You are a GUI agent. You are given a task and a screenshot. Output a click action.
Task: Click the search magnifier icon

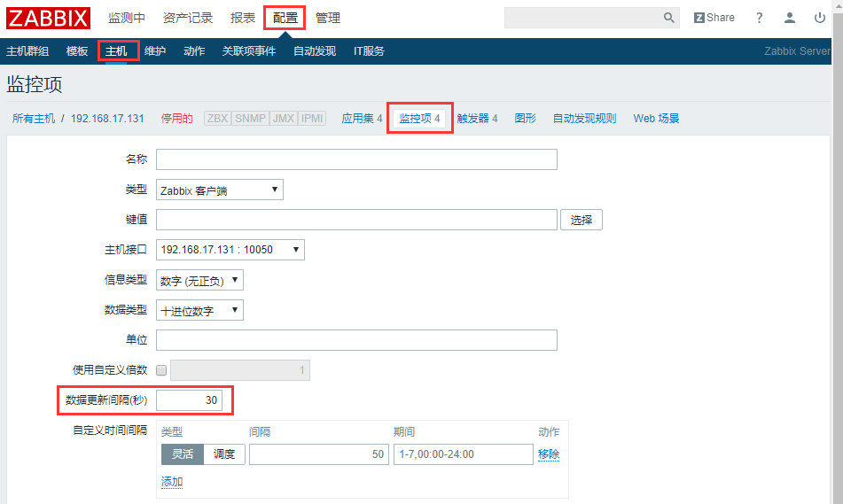668,18
